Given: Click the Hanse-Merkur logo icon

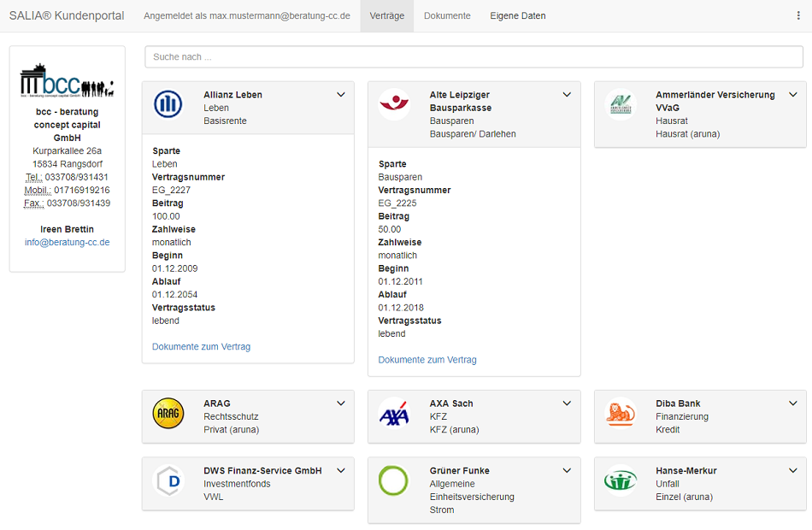Looking at the screenshot, I should [621, 480].
